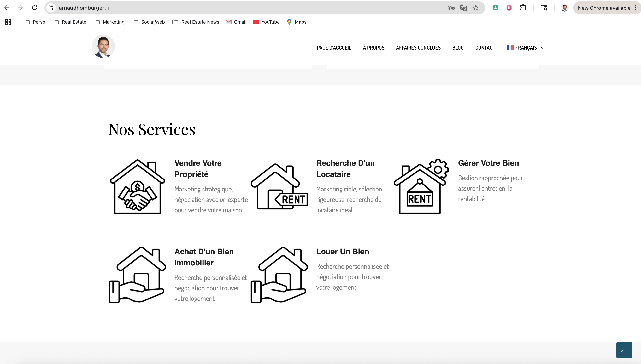Click the language selector chevron
Image resolution: width=641 pixels, height=364 pixels.
click(x=543, y=48)
